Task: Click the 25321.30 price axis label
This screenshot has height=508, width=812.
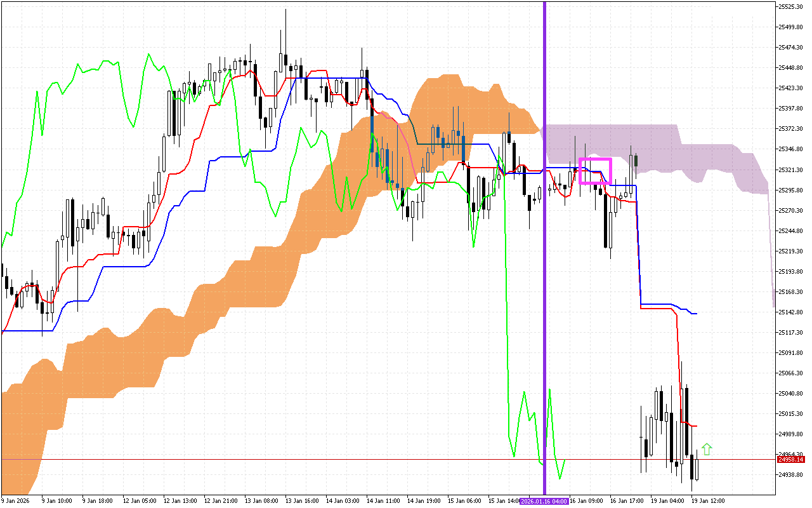Action: (x=791, y=170)
